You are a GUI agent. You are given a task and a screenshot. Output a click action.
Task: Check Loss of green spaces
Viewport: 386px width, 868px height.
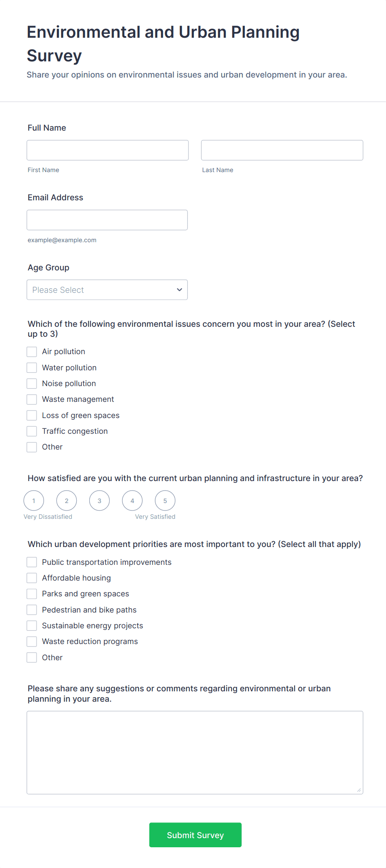click(32, 416)
